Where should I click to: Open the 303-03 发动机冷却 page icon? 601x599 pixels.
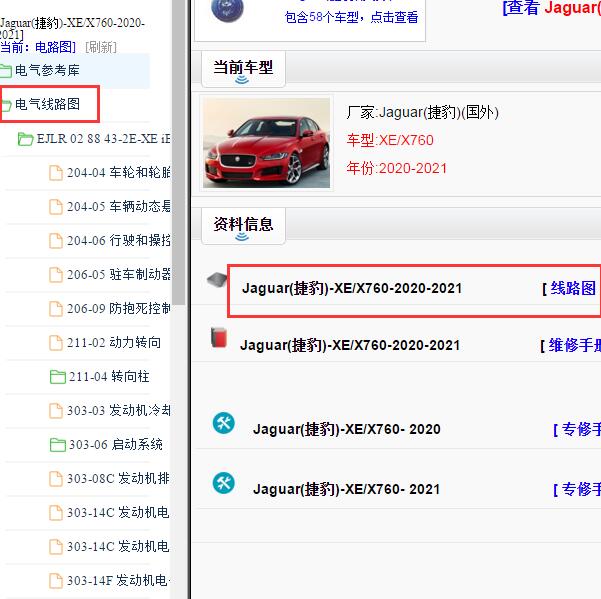click(56, 411)
